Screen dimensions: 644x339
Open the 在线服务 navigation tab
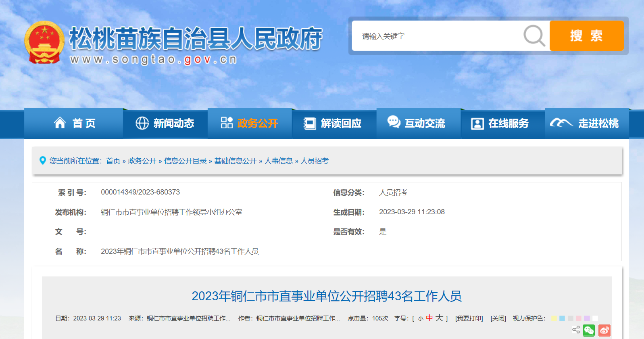500,123
